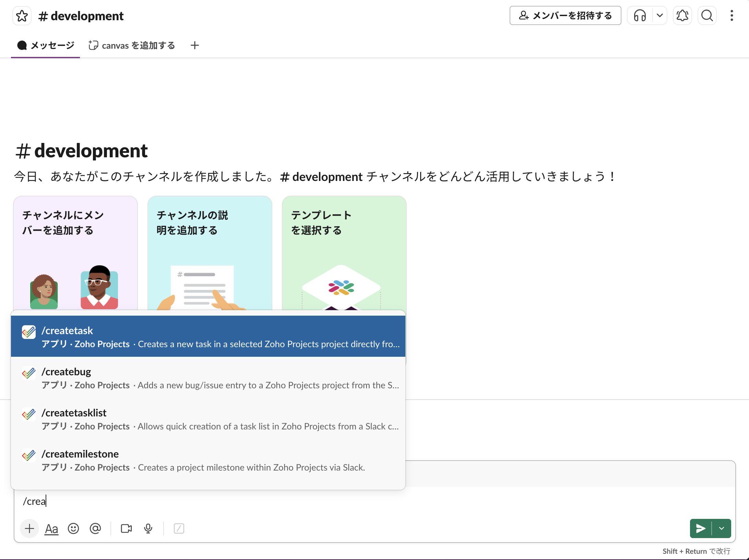Open canvas を追加する tab
The image size is (749, 560).
pyautogui.click(x=132, y=46)
